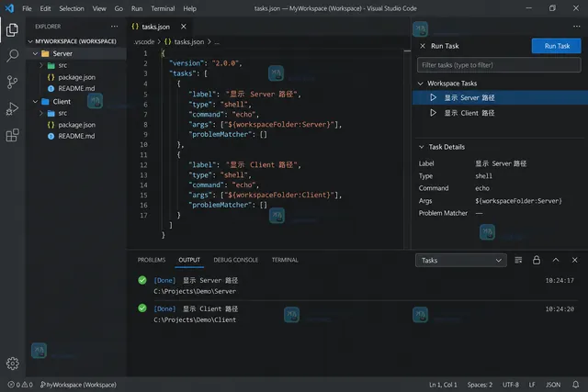The height and width of the screenshot is (392, 588).
Task: Change indentation via Spaces: 2
Action: 480,385
